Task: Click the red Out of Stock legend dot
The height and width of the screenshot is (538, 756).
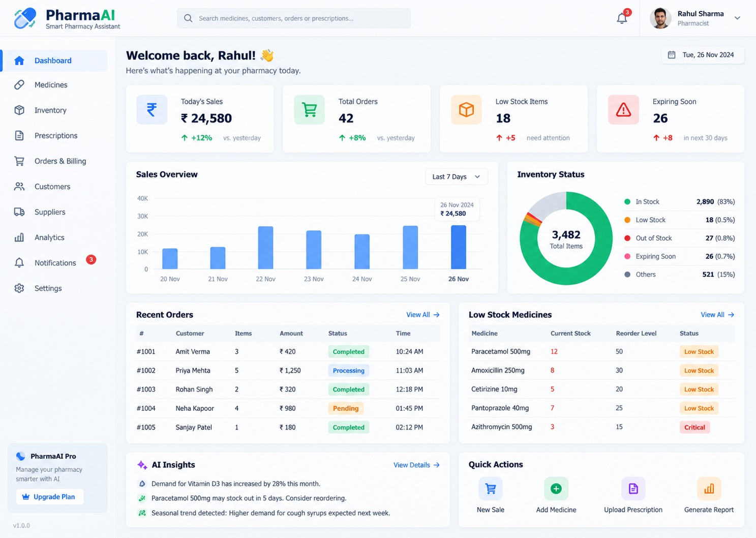Action: pyautogui.click(x=627, y=238)
